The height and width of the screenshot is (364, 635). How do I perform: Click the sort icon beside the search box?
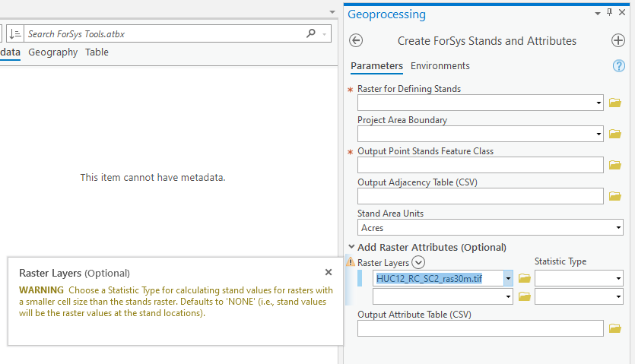(15, 34)
